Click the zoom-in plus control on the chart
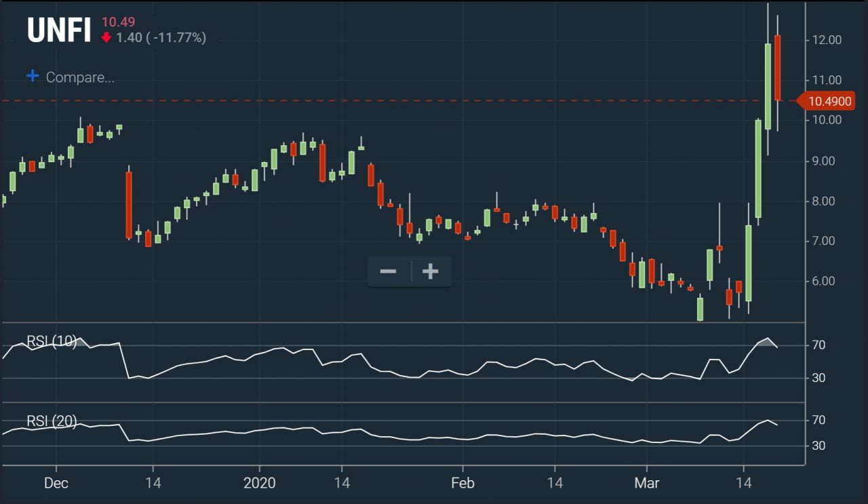This screenshot has width=868, height=504. [x=430, y=271]
